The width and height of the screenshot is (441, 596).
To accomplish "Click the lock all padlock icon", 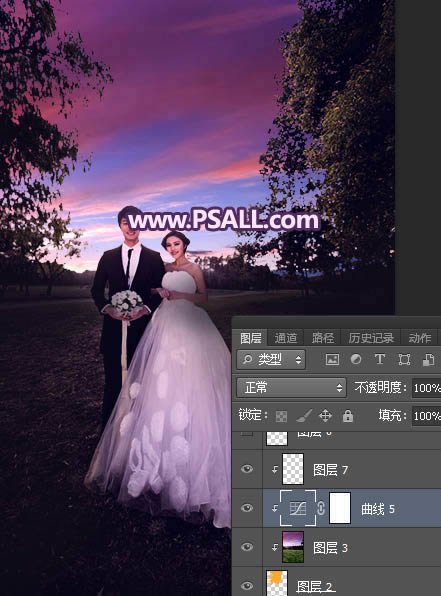I will pos(347,416).
